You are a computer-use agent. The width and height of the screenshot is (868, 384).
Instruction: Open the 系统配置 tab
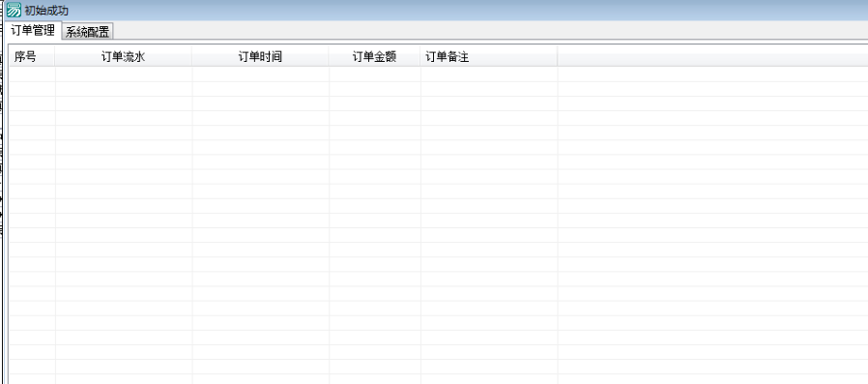coord(87,32)
